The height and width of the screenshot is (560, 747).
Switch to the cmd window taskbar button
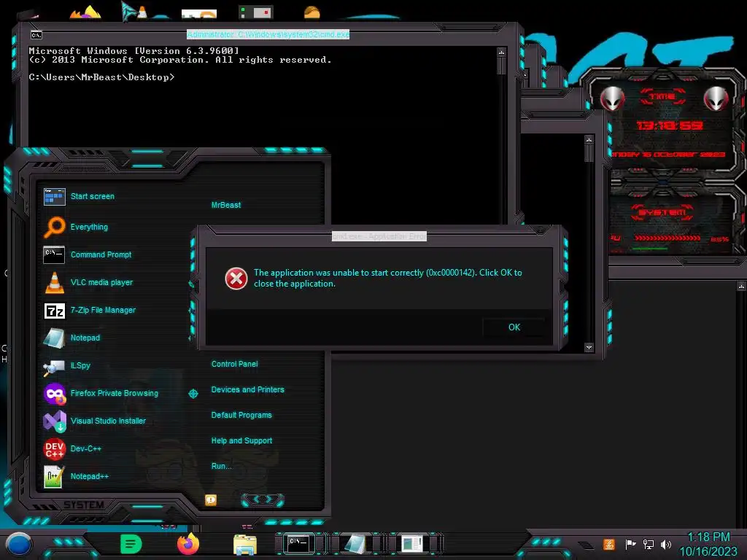(298, 543)
